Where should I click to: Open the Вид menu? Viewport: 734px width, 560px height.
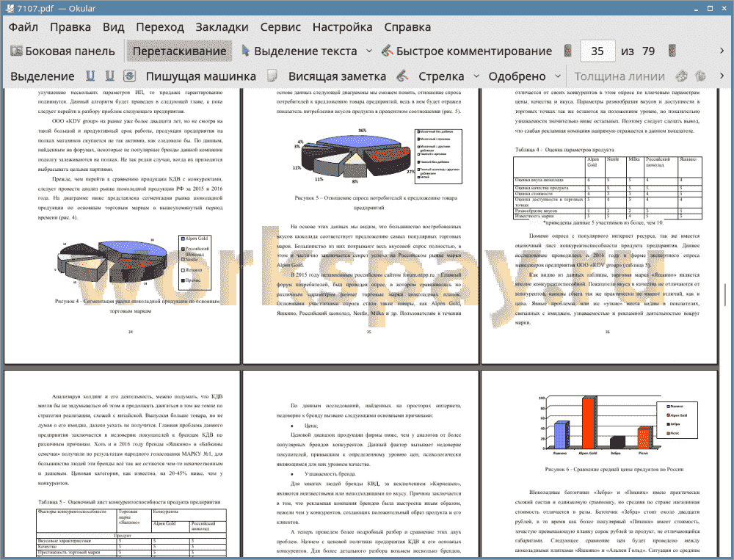click(x=113, y=27)
